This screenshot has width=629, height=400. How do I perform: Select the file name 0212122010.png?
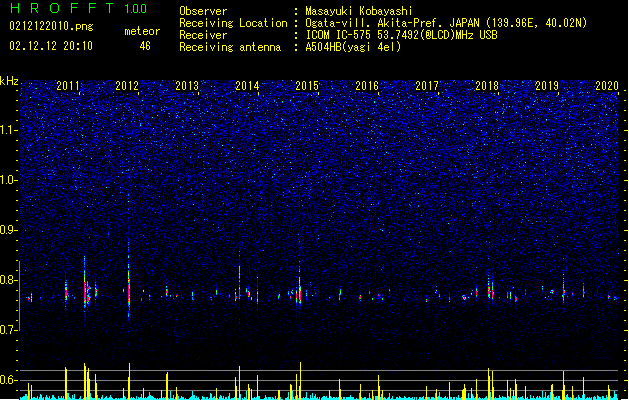(51, 27)
